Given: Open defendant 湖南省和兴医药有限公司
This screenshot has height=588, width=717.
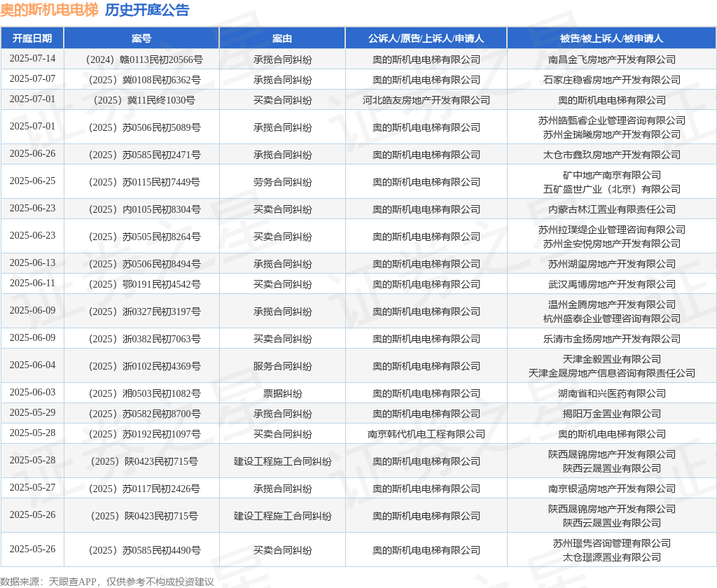Looking at the screenshot, I should click(x=612, y=393).
